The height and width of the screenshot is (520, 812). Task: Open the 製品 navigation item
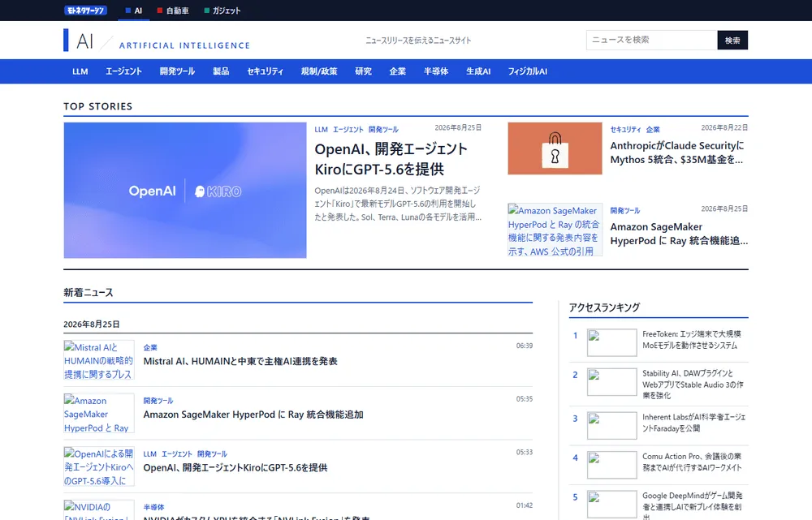click(221, 71)
